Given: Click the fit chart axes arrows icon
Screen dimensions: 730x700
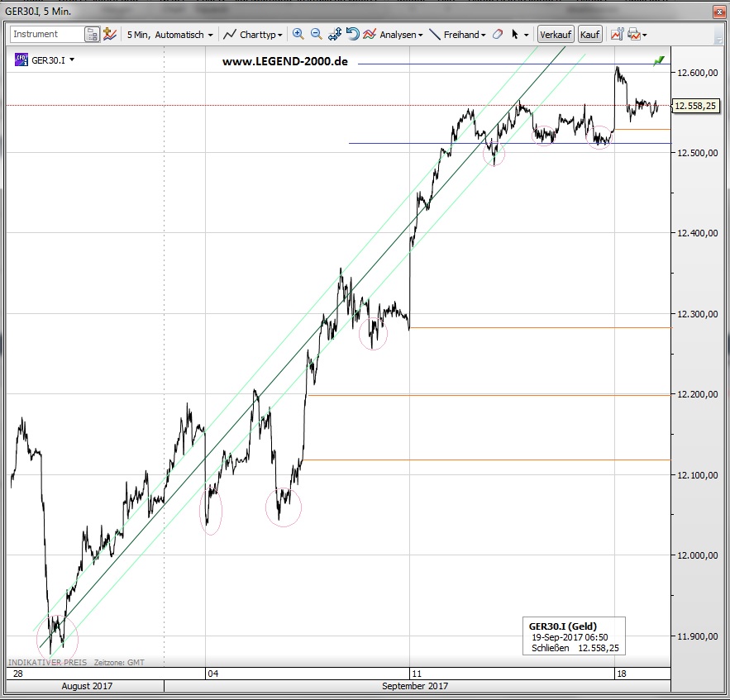Looking at the screenshot, I should pos(335,34).
